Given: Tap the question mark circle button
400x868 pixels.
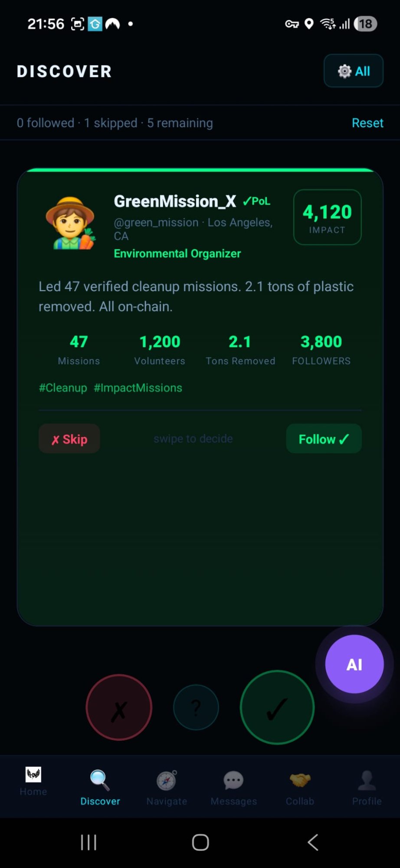Looking at the screenshot, I should coord(196,707).
